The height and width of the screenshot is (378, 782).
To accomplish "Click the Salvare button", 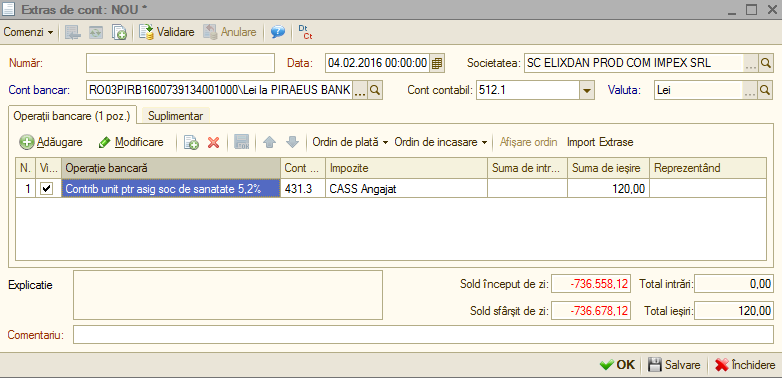I will point(674,365).
